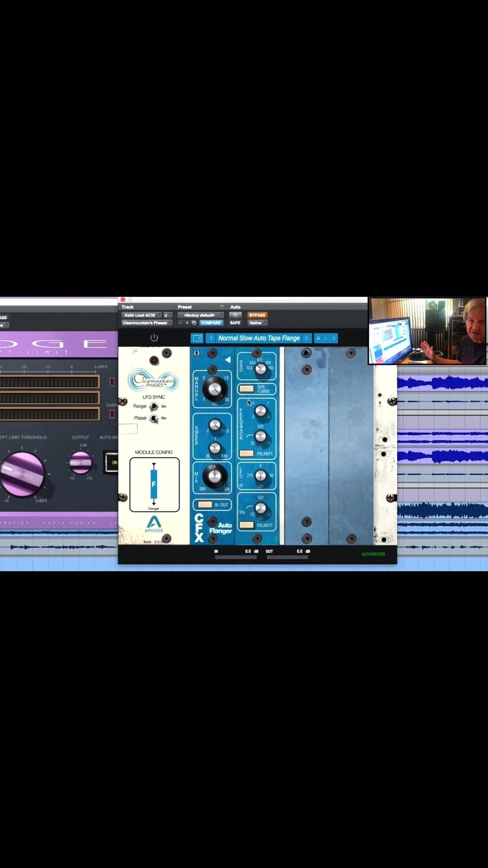Click the OUT level meter bar
488x868 pixels.
[x=287, y=557]
